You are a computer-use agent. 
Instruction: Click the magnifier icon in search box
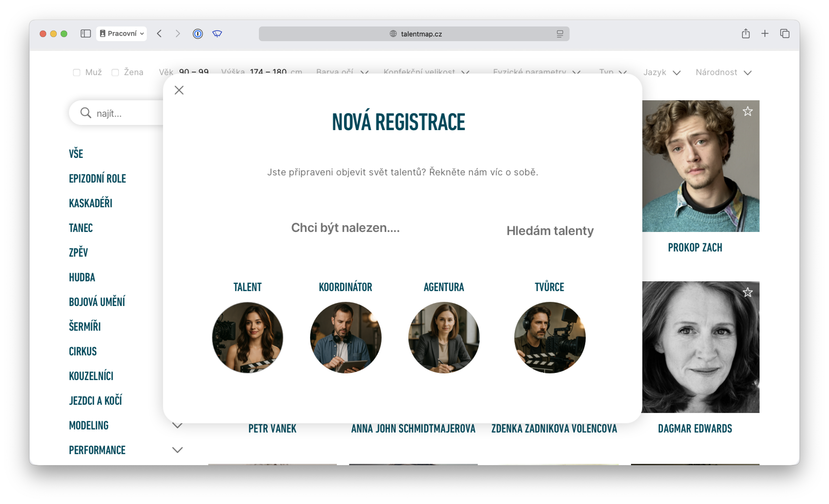[x=86, y=113]
